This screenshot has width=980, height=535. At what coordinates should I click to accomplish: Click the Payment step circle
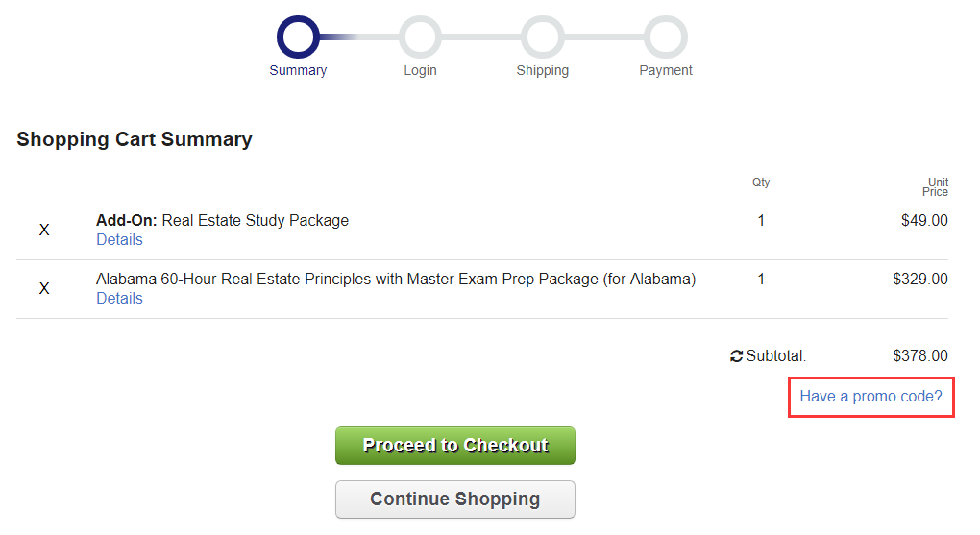click(x=666, y=37)
